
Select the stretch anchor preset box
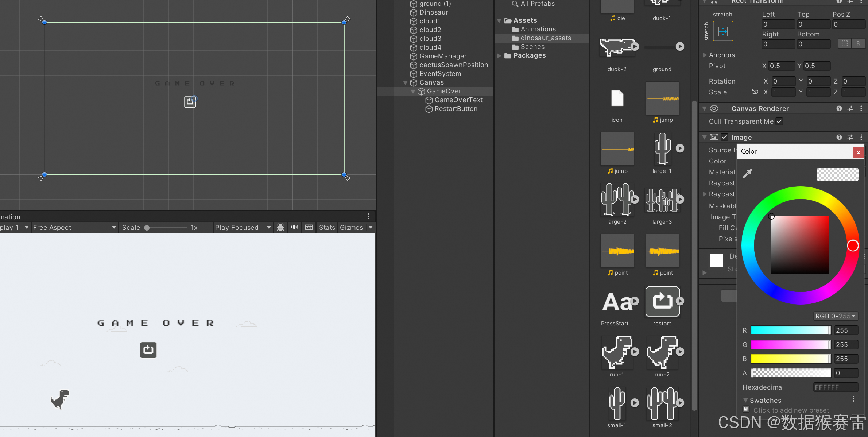tap(723, 31)
